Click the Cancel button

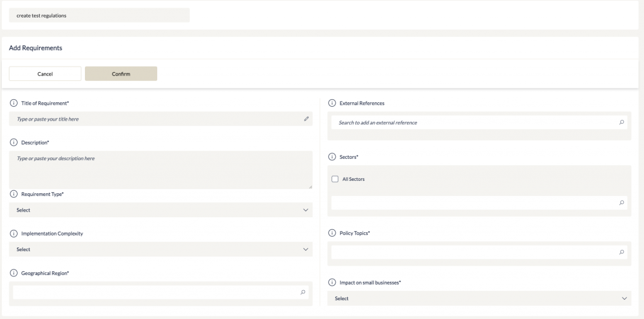[45, 74]
